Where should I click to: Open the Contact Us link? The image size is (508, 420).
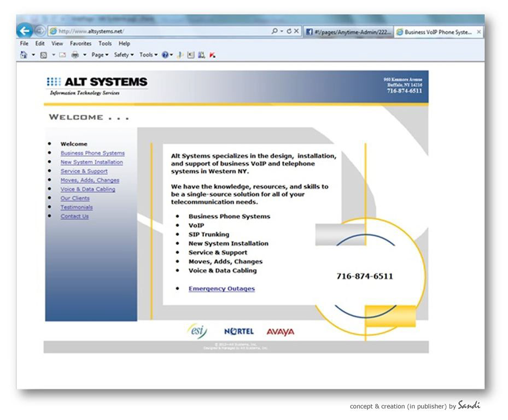[74, 217]
